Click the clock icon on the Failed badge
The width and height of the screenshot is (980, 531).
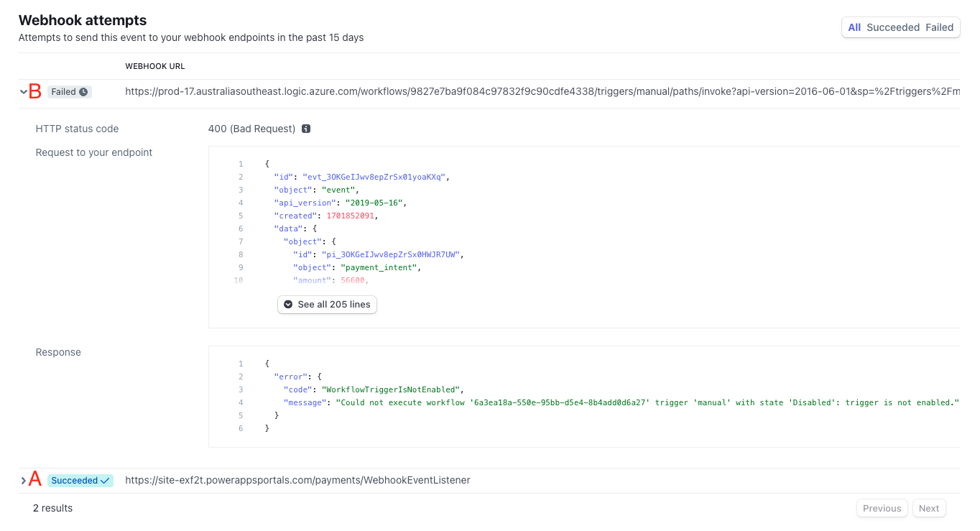pyautogui.click(x=83, y=91)
